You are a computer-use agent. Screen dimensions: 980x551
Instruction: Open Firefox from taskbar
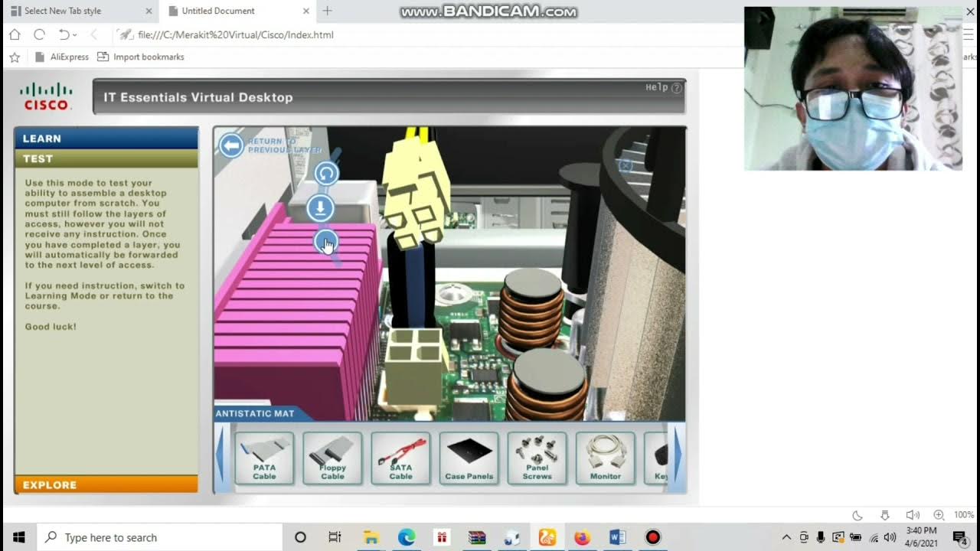tap(582, 537)
